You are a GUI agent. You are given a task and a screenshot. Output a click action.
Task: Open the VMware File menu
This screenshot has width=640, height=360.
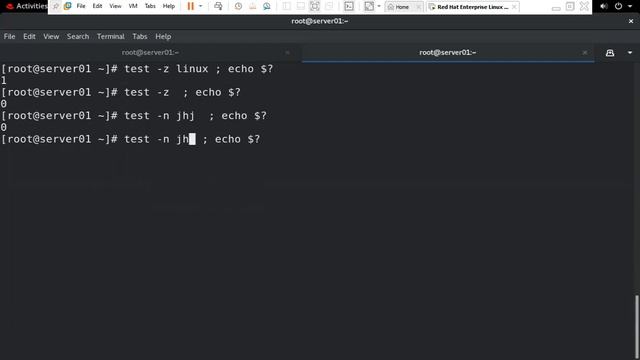(x=81, y=6)
